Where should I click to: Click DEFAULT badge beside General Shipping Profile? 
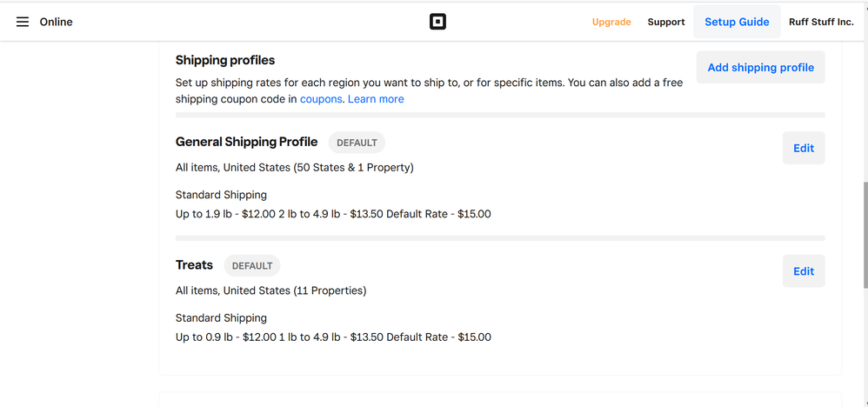tap(357, 143)
